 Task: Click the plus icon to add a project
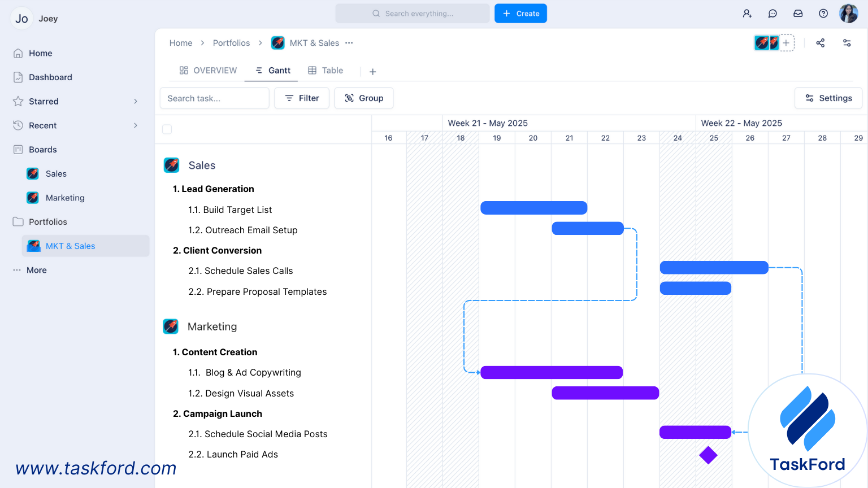(x=785, y=42)
